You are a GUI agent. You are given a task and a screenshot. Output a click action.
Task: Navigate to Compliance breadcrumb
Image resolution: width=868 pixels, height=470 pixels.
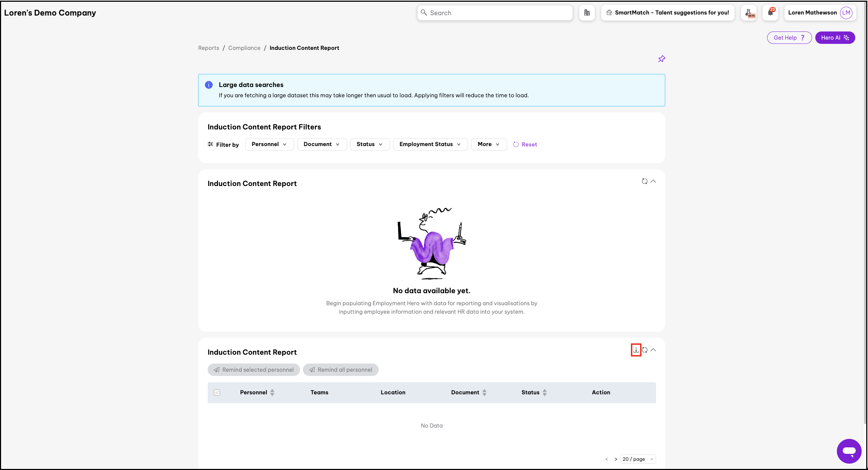(244, 48)
